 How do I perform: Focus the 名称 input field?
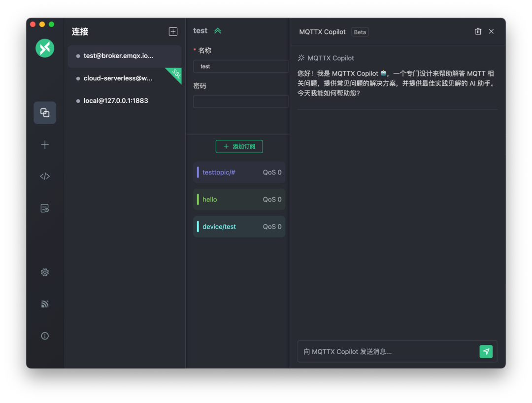point(240,67)
